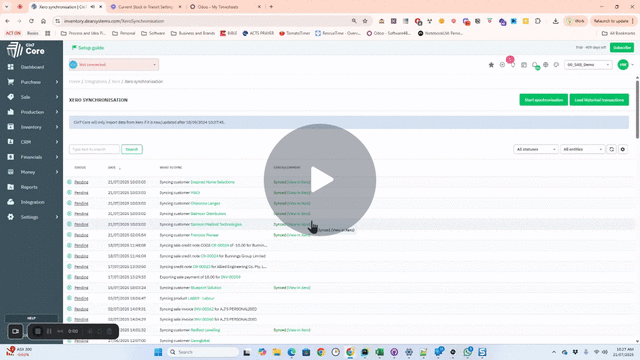Viewport: 640px width, 360px height.
Task: Click the Home breadcrumb link
Action: point(74,82)
